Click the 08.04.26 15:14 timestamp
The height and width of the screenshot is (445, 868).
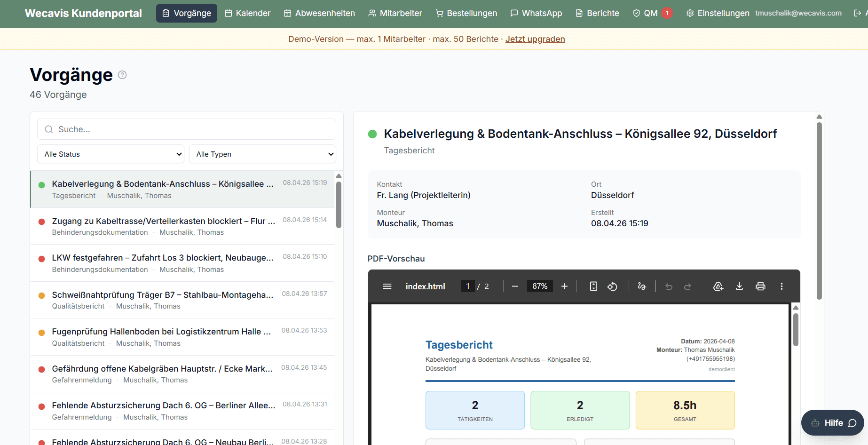[x=305, y=220]
